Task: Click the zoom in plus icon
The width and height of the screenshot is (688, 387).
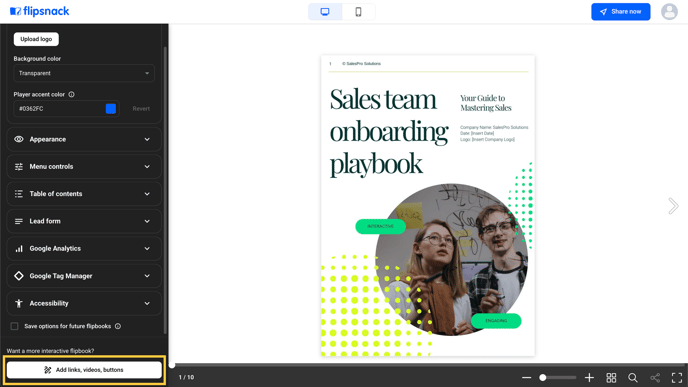Action: [589, 377]
